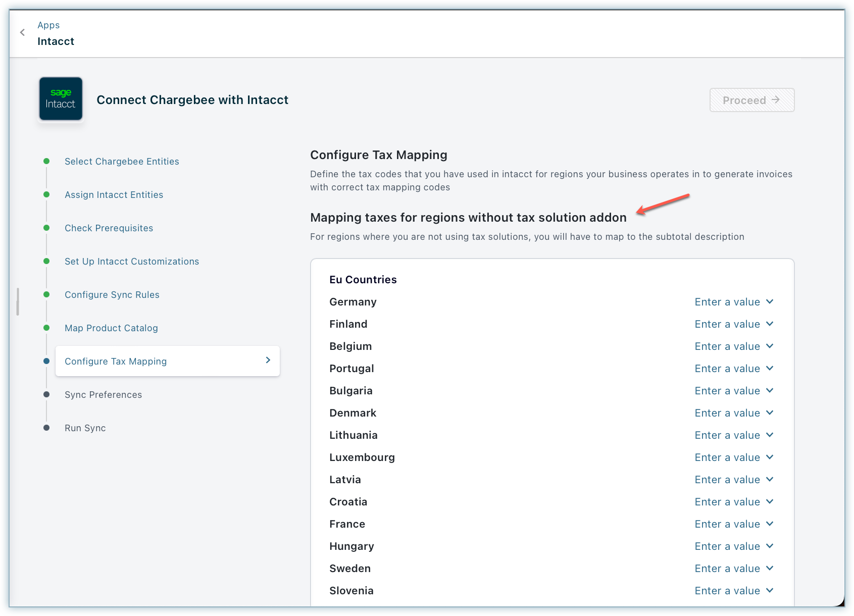
Task: Open the Germany tax value dropdown
Action: (733, 302)
